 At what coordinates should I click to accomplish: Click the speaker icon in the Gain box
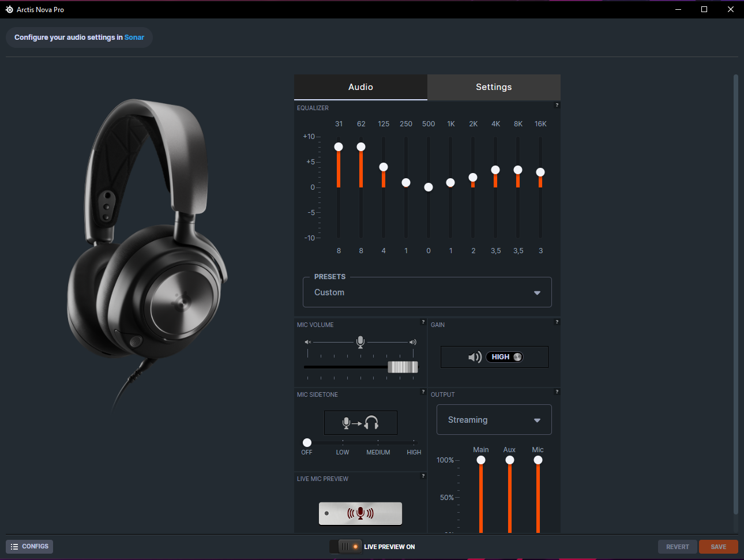[x=475, y=357]
